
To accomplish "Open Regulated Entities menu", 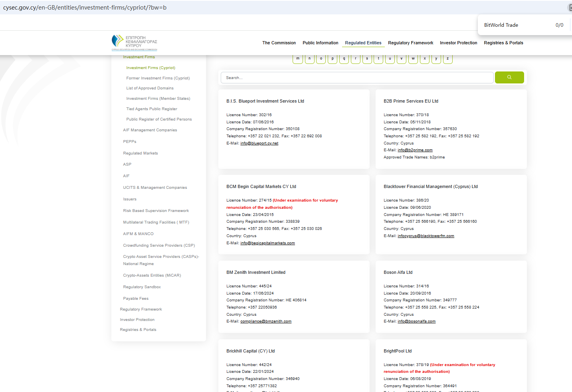I will pos(363,43).
